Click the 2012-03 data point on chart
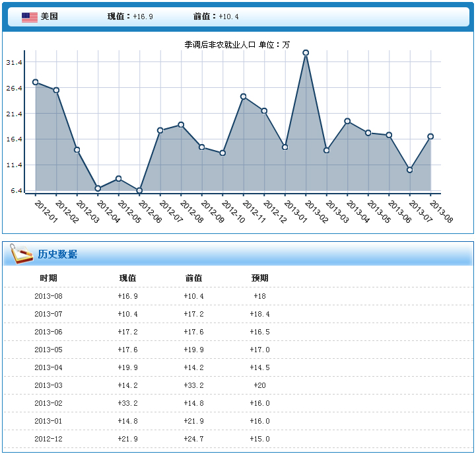The image size is (476, 456). click(x=77, y=150)
